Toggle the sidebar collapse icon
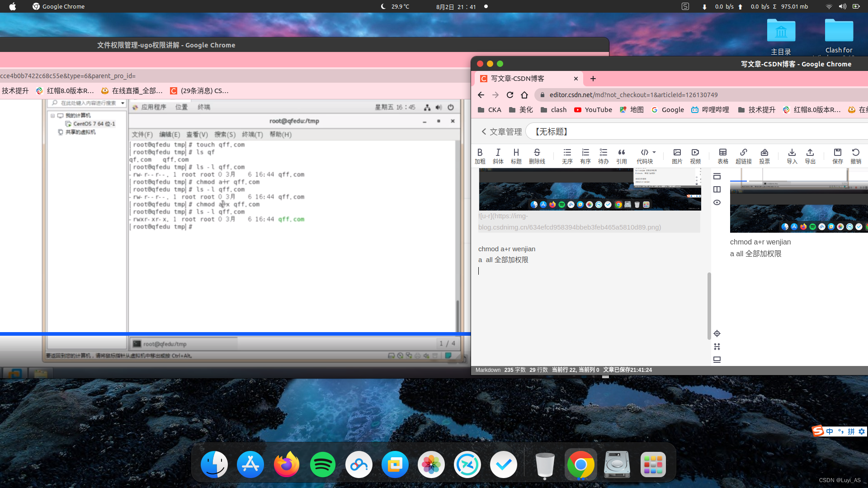868x488 pixels. (x=717, y=189)
